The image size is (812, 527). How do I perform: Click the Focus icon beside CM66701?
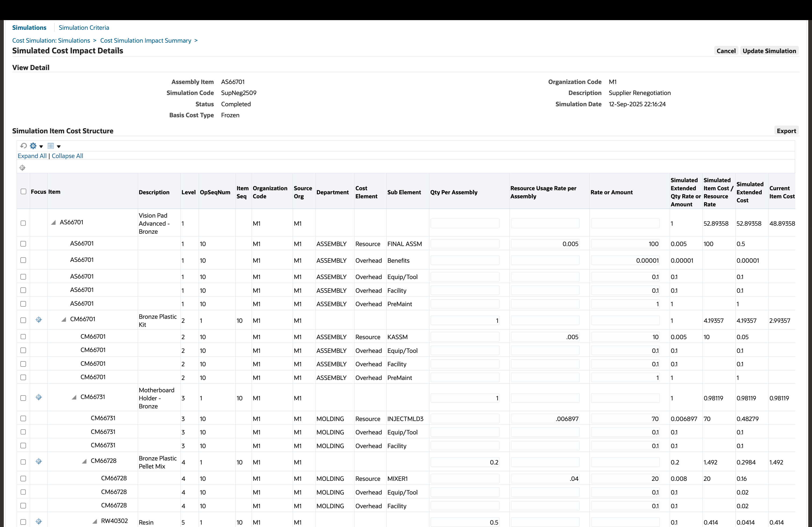tap(39, 320)
